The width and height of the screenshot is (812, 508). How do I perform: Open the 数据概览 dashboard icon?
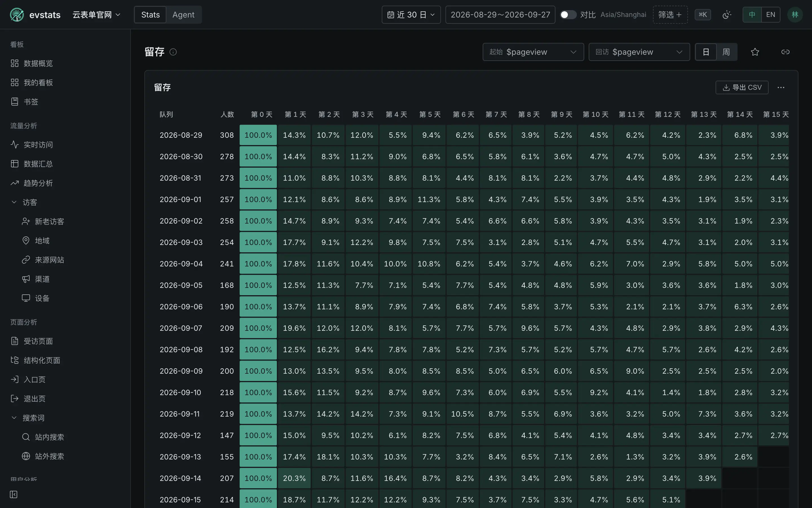pyautogui.click(x=14, y=63)
